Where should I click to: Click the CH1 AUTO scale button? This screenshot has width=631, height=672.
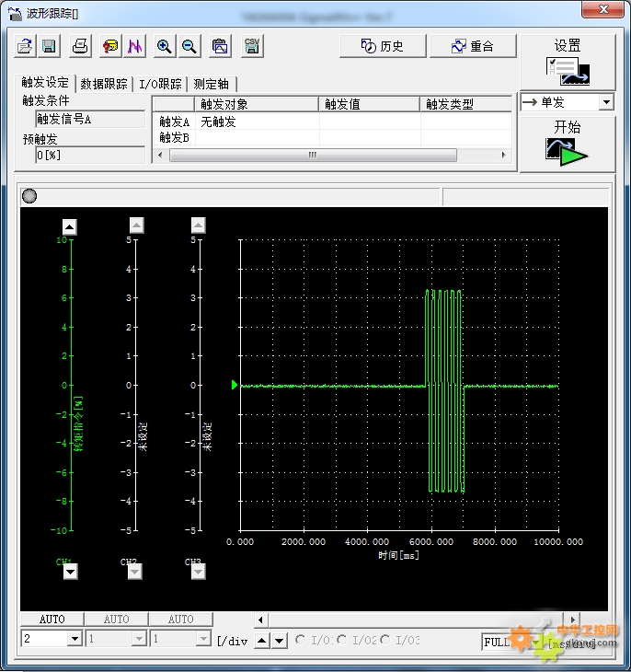[52, 620]
